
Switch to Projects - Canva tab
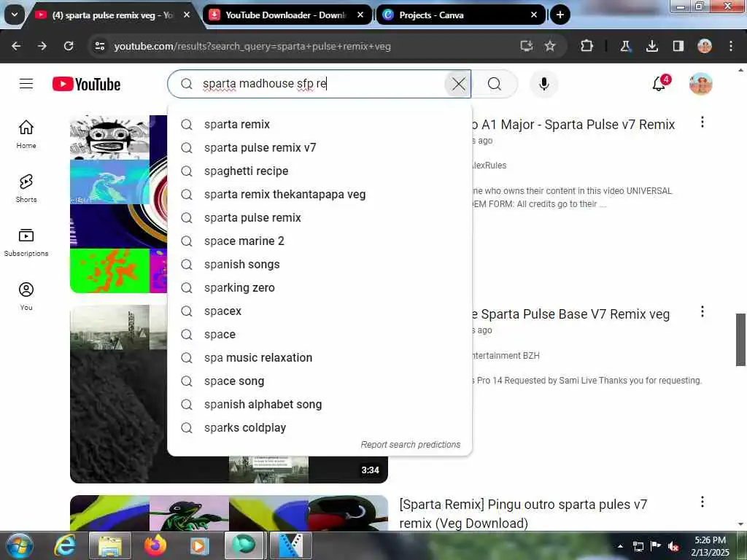[431, 15]
